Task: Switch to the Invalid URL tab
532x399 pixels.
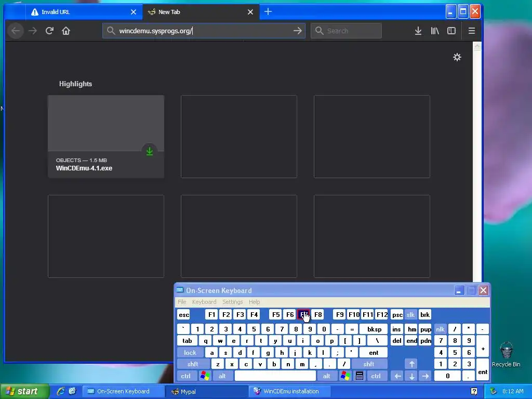Action: click(84, 12)
